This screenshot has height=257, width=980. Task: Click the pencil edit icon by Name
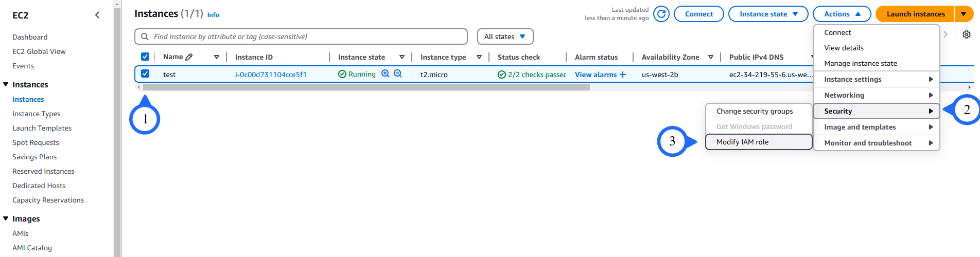(x=189, y=57)
